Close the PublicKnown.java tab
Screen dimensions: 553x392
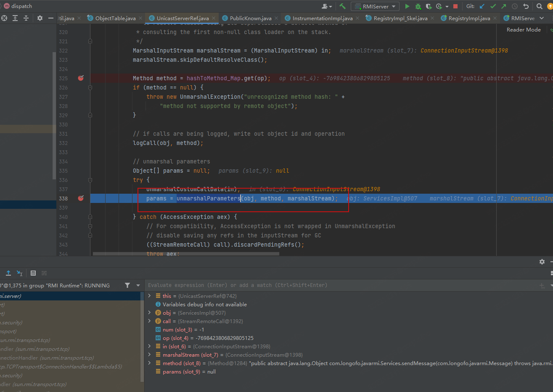[x=276, y=18]
